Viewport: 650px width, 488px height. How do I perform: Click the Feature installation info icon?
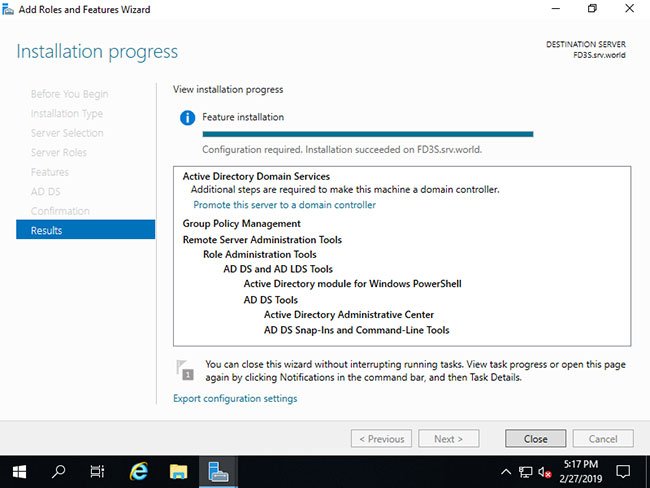pos(187,118)
